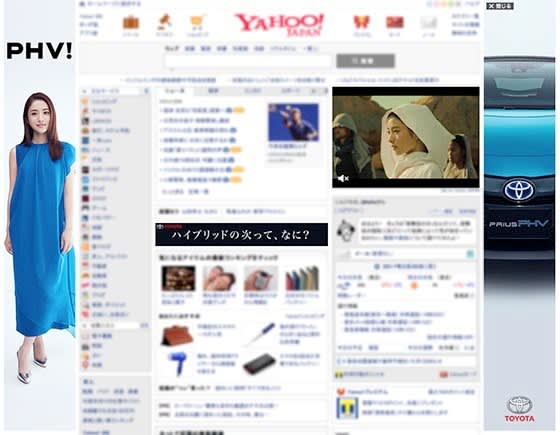Open the pink pillow ranking thumbnail
Viewport: 560px width, 435px height.
pos(219,278)
